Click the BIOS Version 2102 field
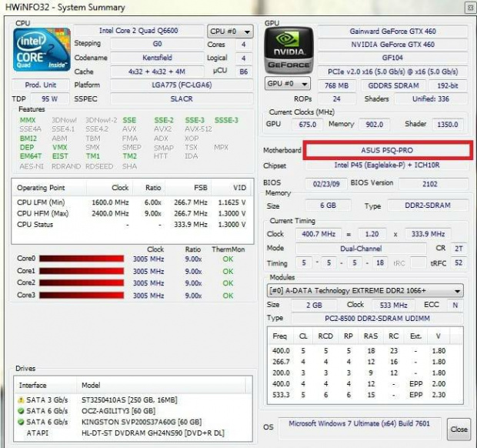Screen dimensions: 477x448 click(x=433, y=184)
